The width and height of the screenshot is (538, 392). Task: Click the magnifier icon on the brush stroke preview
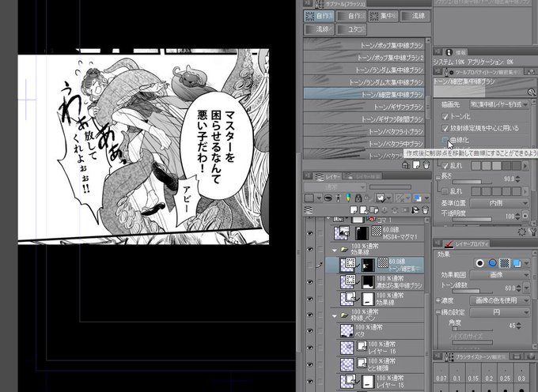[531, 92]
